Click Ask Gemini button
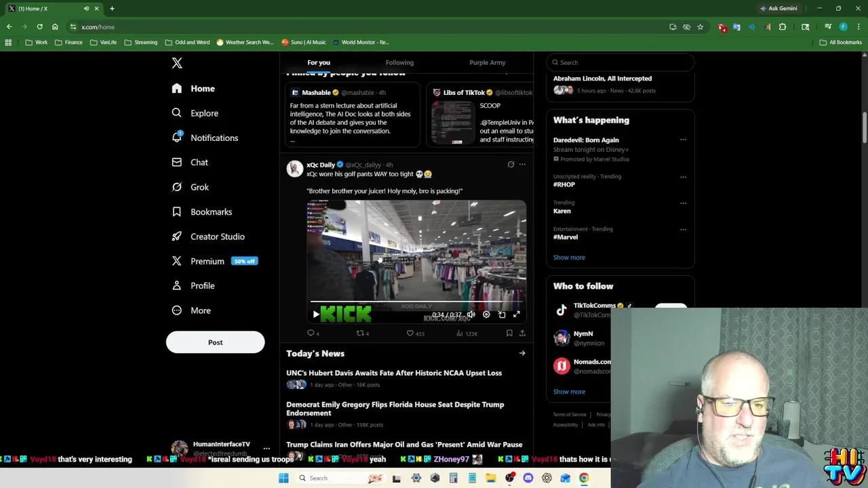The height and width of the screenshot is (488, 868). (778, 8)
